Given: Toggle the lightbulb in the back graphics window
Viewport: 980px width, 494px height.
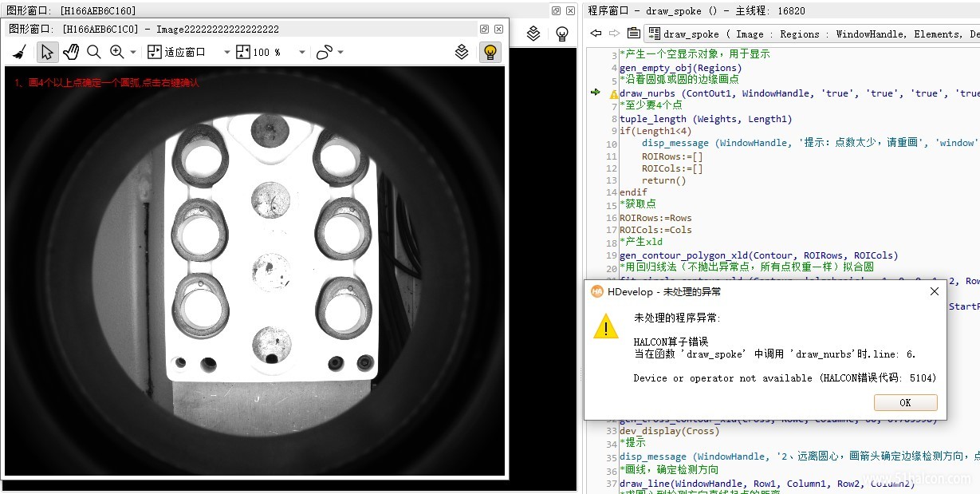Looking at the screenshot, I should (x=562, y=34).
